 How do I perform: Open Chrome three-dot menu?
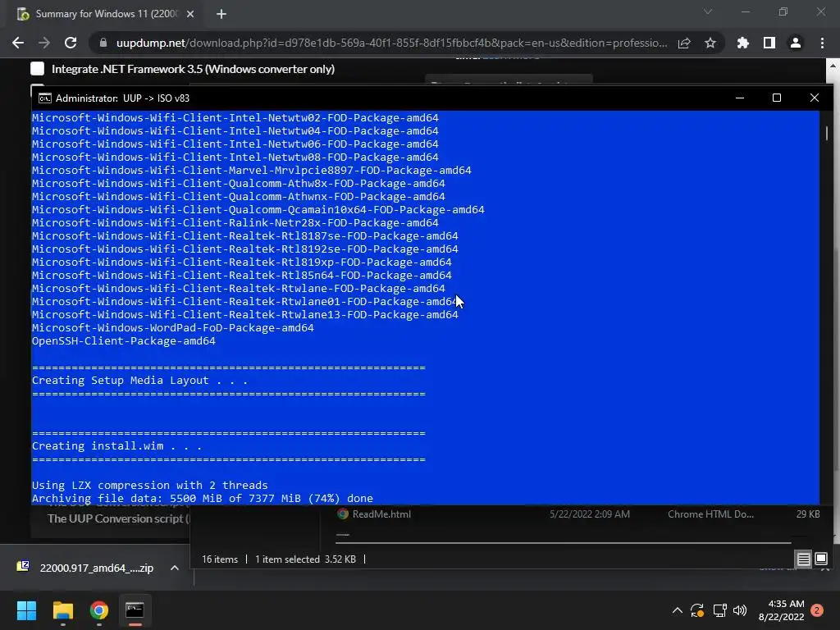(822, 43)
